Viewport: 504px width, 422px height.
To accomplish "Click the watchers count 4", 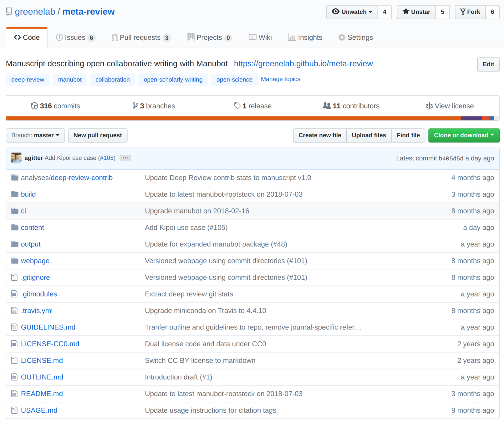I will (384, 12).
